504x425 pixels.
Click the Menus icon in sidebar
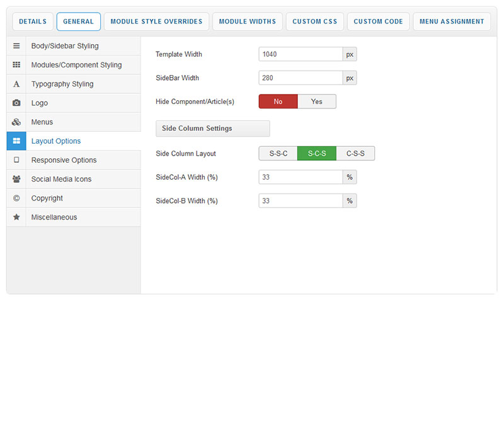pyautogui.click(x=16, y=122)
